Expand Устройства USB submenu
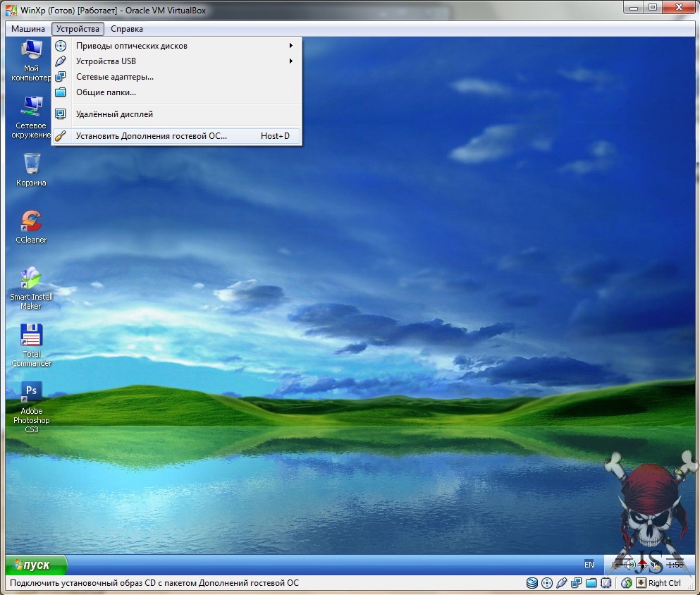The height and width of the screenshot is (595, 700). point(176,61)
